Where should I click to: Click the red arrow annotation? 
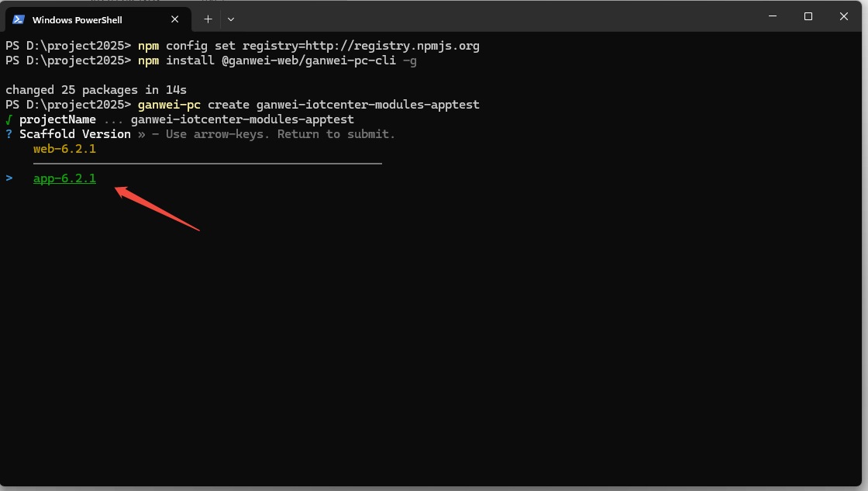157,208
